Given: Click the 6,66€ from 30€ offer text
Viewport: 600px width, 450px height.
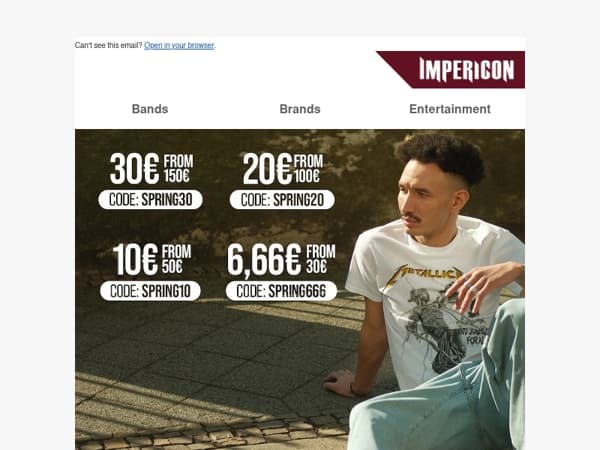Looking at the screenshot, I should click(x=281, y=260).
